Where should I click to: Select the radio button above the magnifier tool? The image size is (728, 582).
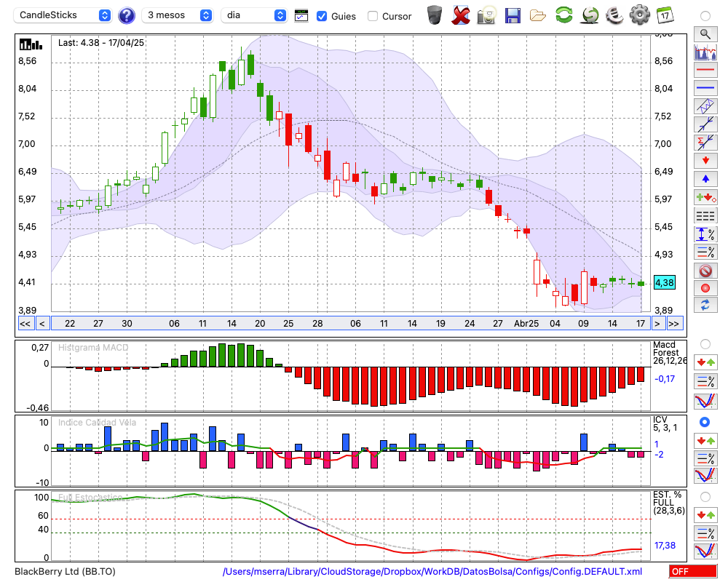click(705, 16)
